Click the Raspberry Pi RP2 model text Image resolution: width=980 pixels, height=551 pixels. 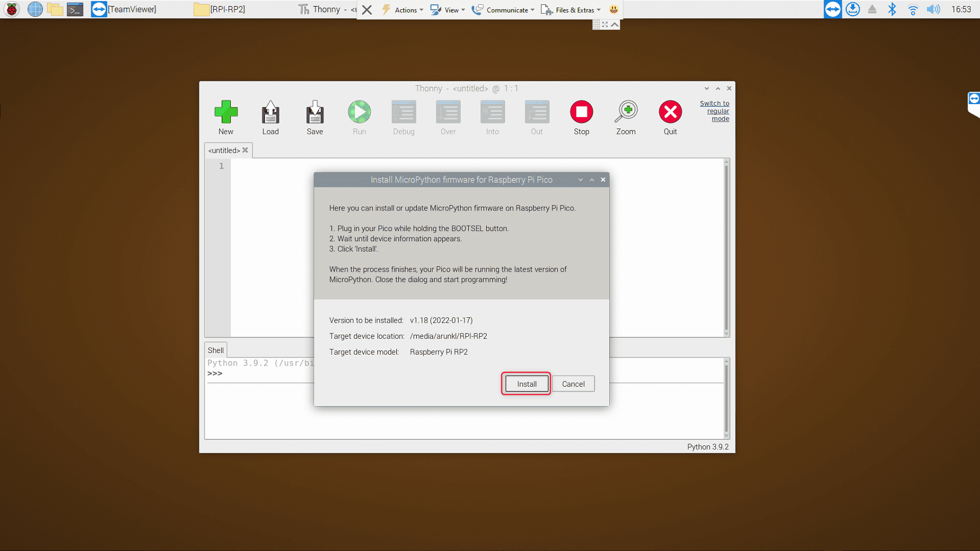(439, 352)
